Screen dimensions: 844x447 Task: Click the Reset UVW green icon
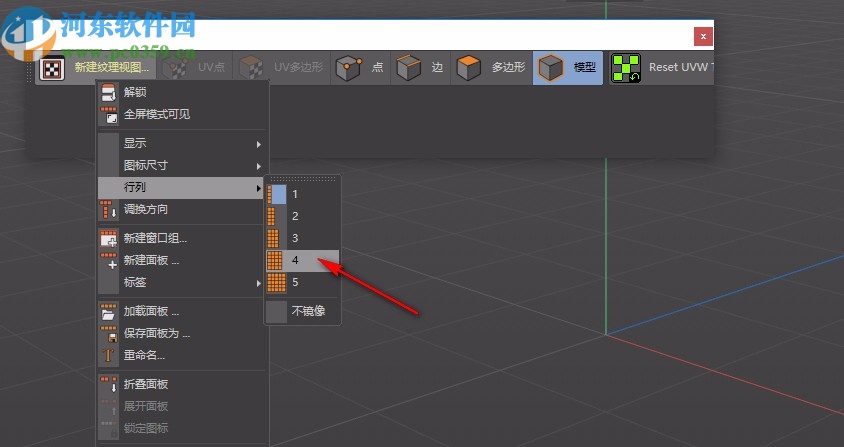(x=625, y=68)
